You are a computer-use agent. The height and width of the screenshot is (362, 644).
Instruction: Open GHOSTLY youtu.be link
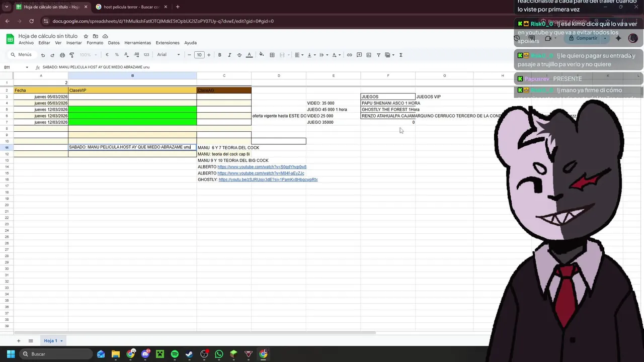(268, 179)
